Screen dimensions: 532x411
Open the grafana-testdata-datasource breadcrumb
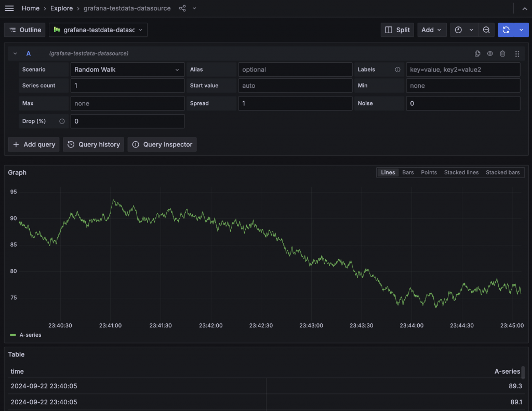(127, 8)
